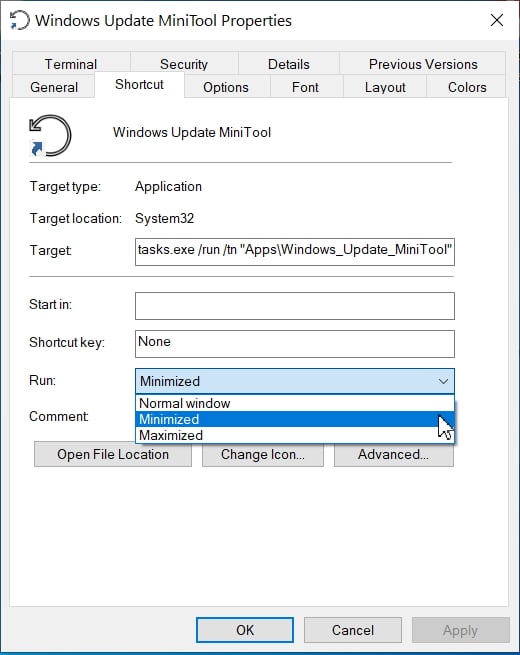Click the shortcut icon beside Windows Update MiniTool
The height and width of the screenshot is (655, 520).
[50, 136]
